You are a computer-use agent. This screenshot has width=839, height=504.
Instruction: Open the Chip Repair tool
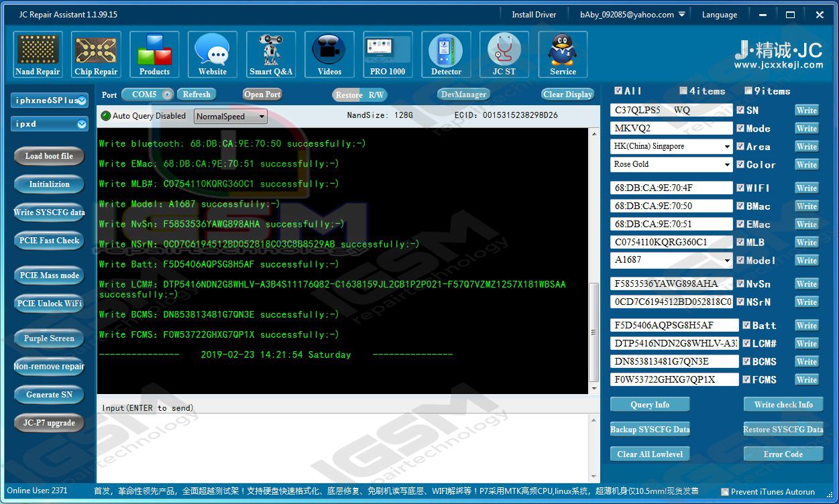tap(96, 54)
